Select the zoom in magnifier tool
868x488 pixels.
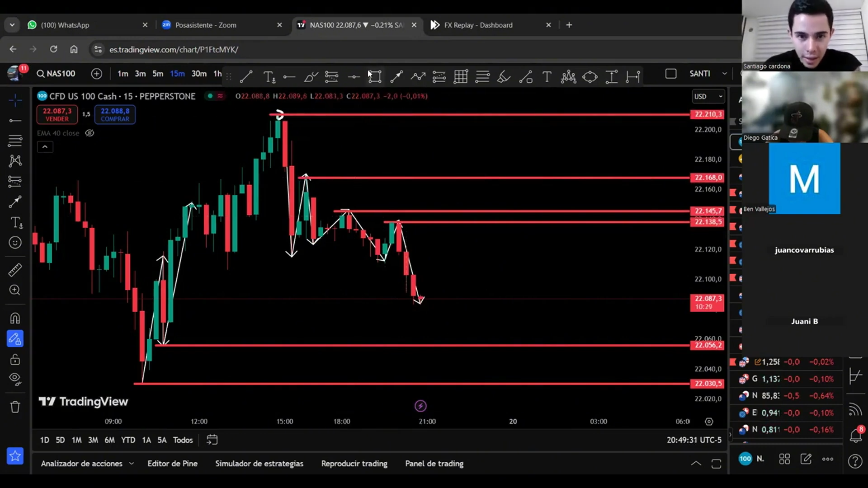tap(15, 290)
